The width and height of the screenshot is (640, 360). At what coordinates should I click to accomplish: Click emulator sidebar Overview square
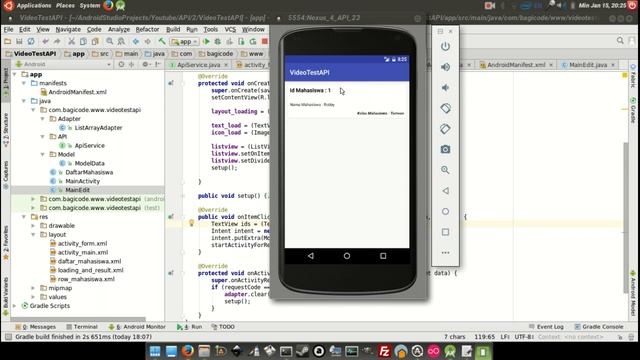(445, 232)
